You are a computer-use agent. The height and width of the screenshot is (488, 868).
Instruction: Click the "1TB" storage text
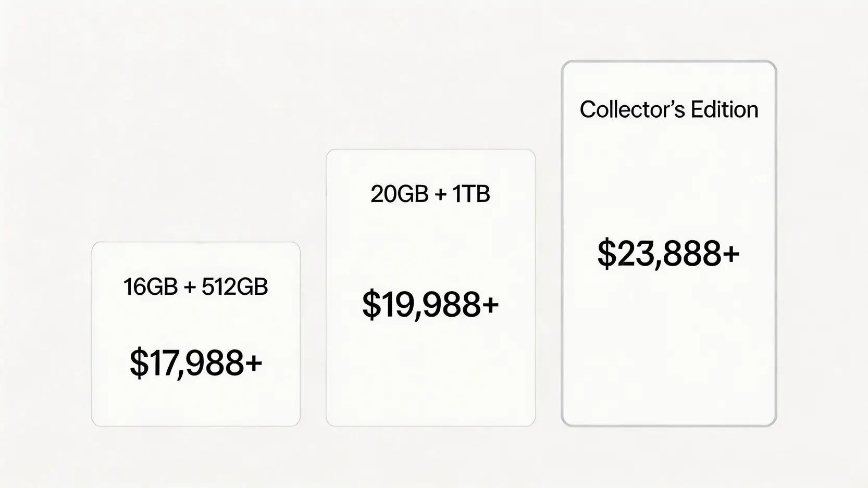pos(471,194)
